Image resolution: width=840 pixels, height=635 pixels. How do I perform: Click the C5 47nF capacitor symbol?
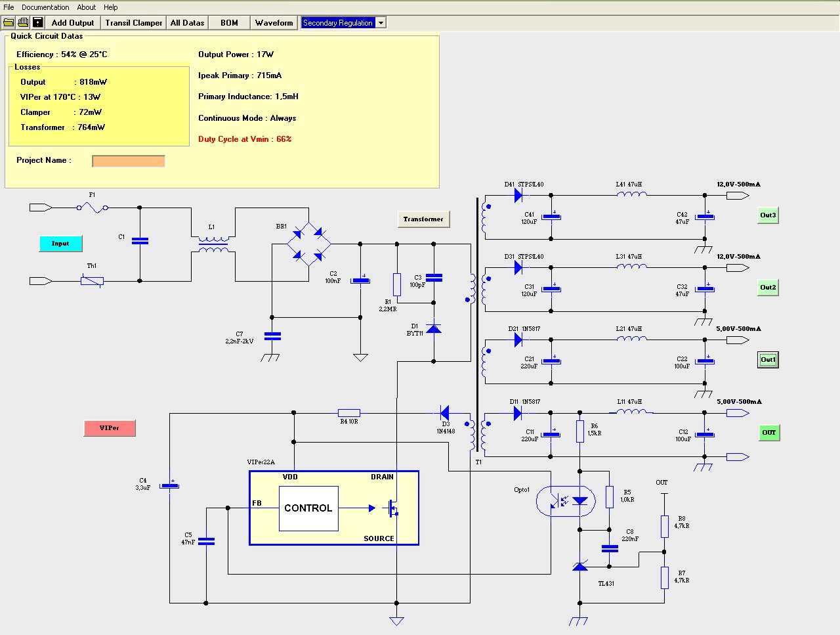coord(206,541)
